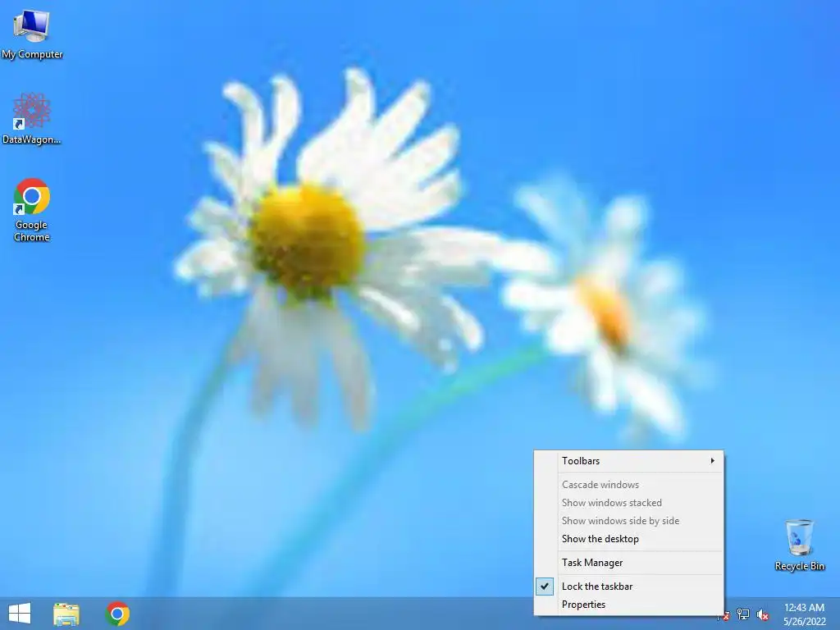The height and width of the screenshot is (630, 840).
Task: Open File Explorer from the taskbar
Action: (x=66, y=614)
